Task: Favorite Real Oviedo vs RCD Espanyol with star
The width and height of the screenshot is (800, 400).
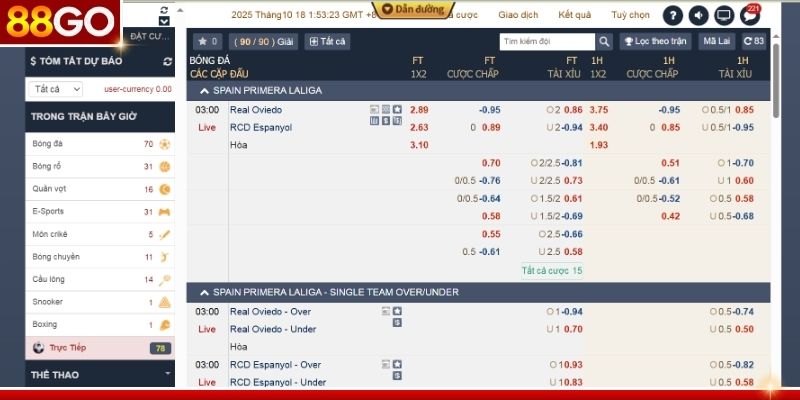Action: click(x=397, y=109)
